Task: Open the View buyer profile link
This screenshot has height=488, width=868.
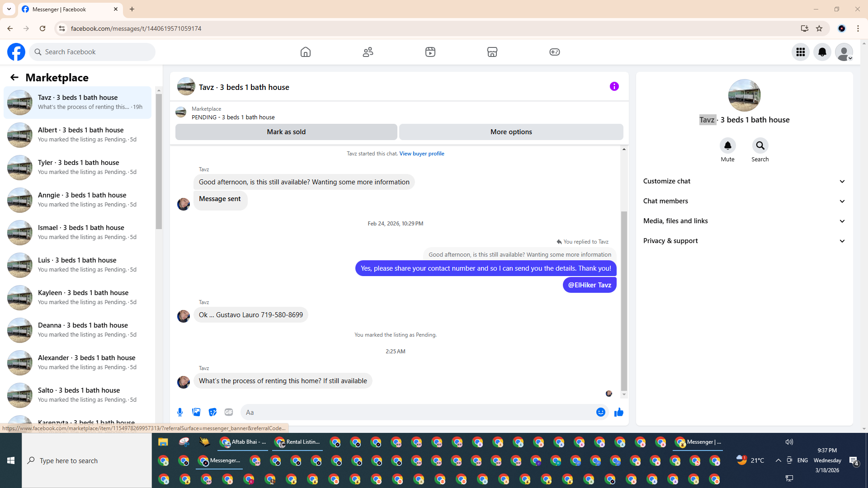Action: pyautogui.click(x=421, y=154)
